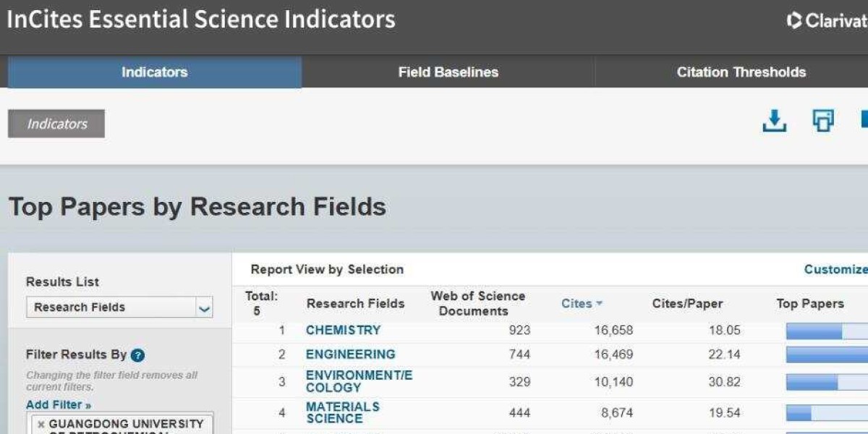868x434 pixels.
Task: Select the Engineering documents count 744
Action: (519, 354)
